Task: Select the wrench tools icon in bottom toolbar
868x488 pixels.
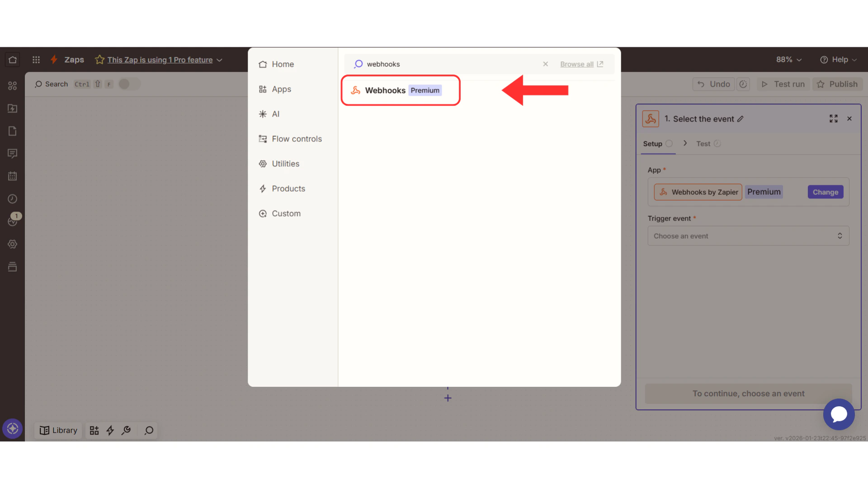Action: click(126, 430)
